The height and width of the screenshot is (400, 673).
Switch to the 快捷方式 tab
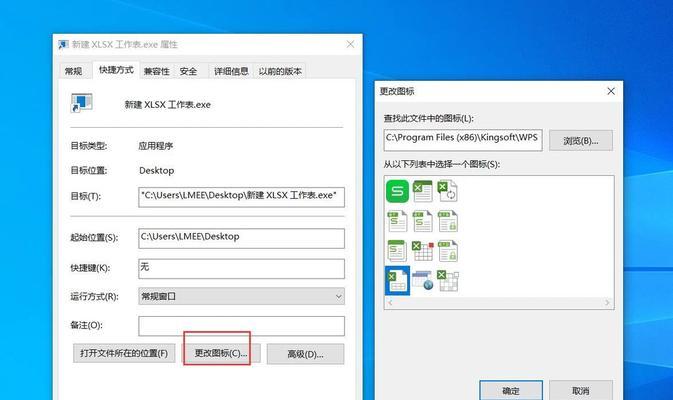(x=116, y=70)
